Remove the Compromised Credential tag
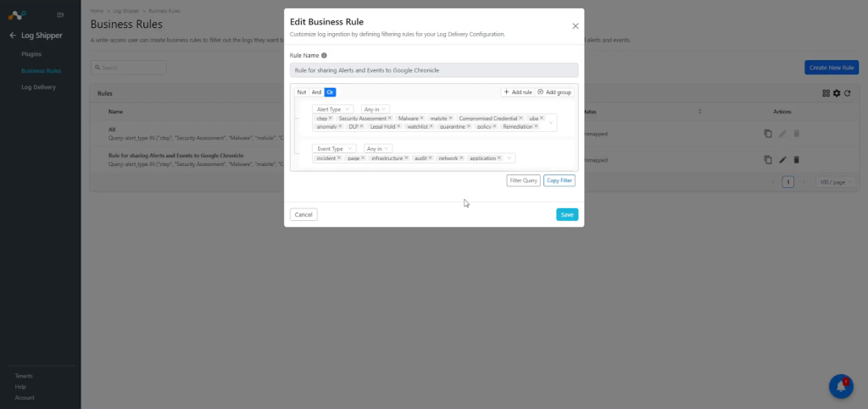Viewport: 868px width, 409px height. 520,119
